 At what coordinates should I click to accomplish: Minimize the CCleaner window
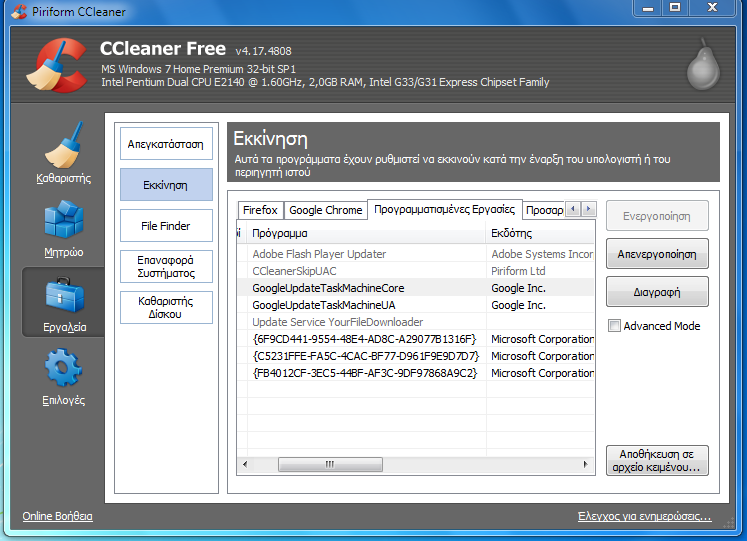(x=648, y=8)
